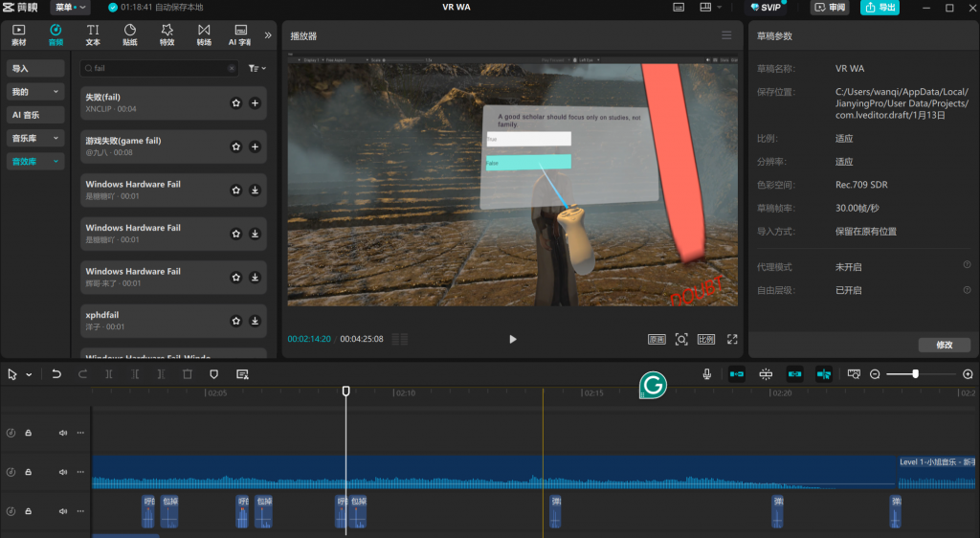Download the 辉哥来了 Windows Hardware Fail

(x=255, y=277)
